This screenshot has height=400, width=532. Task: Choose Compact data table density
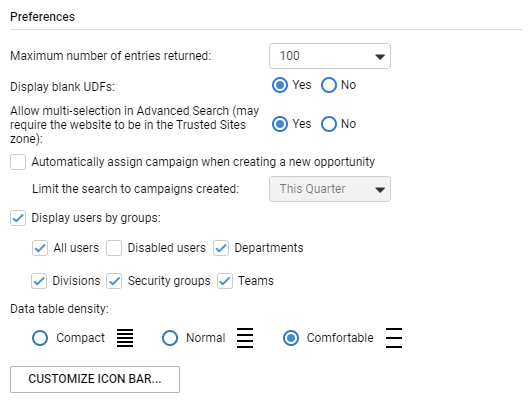click(40, 338)
